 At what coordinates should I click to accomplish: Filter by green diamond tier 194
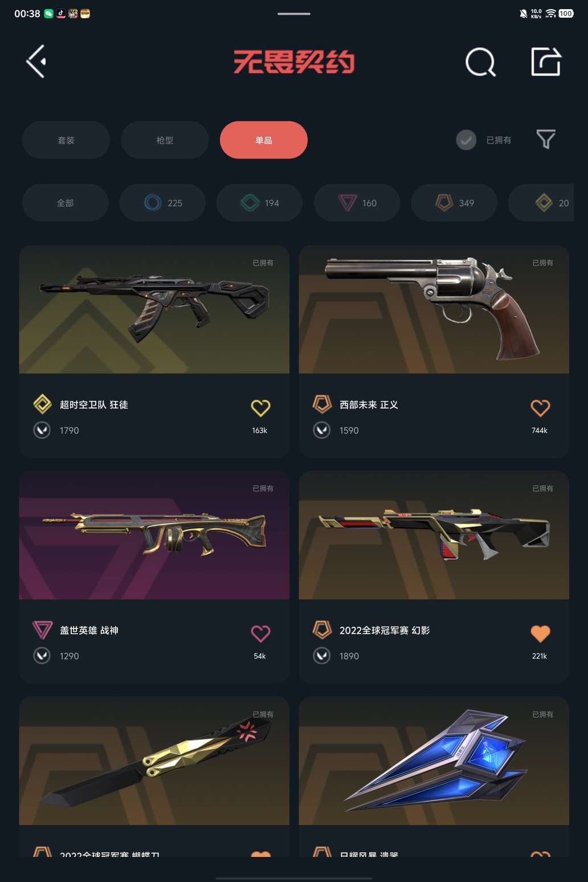[x=260, y=203]
